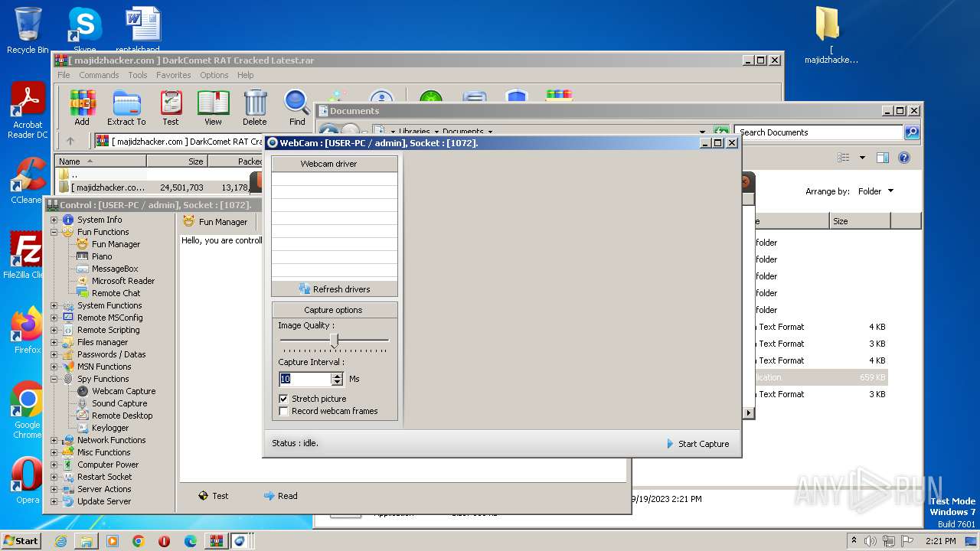Screen dimensions: 980x551
Task: Open the WinRAR Favorites menu
Action: coord(174,75)
